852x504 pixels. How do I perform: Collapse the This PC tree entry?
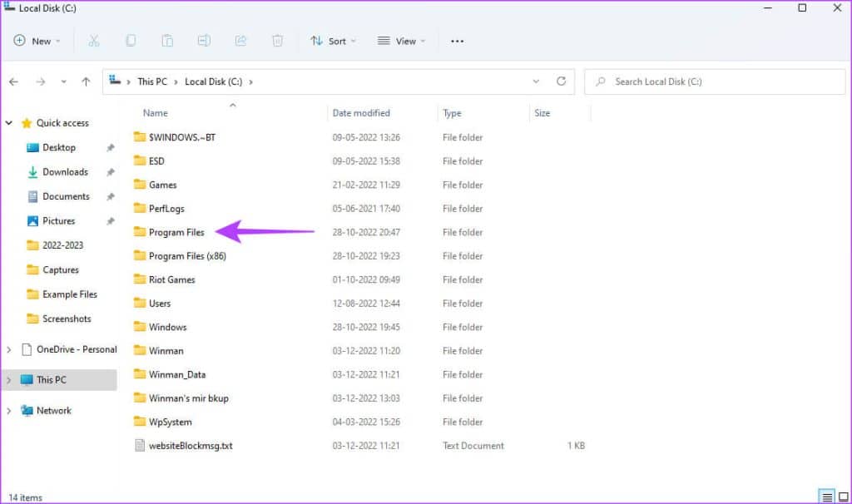(7, 378)
